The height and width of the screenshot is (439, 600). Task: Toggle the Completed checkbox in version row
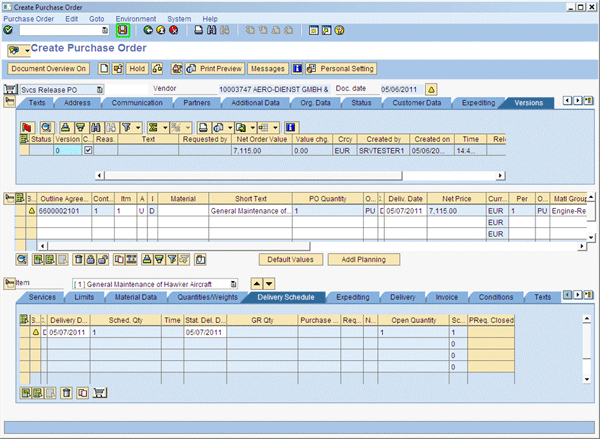point(87,150)
